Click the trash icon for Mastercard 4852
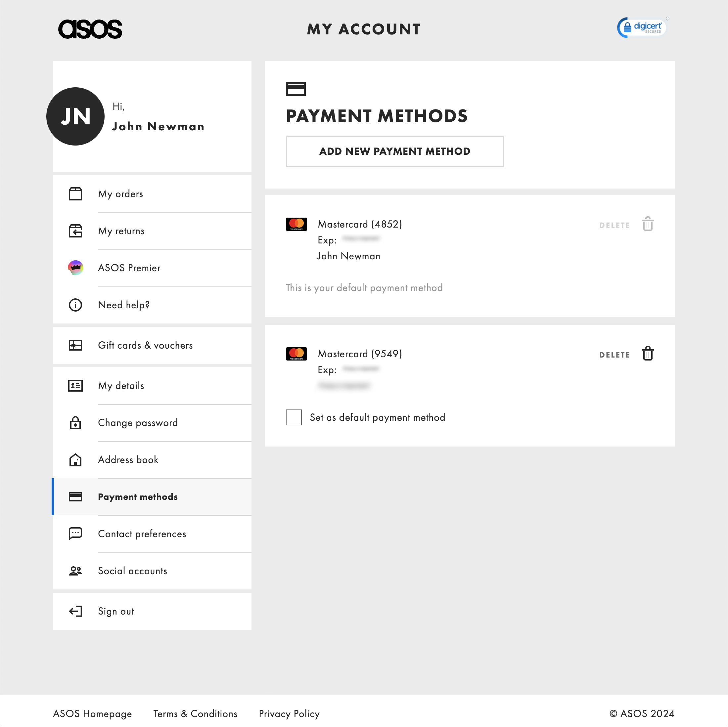 (x=648, y=225)
